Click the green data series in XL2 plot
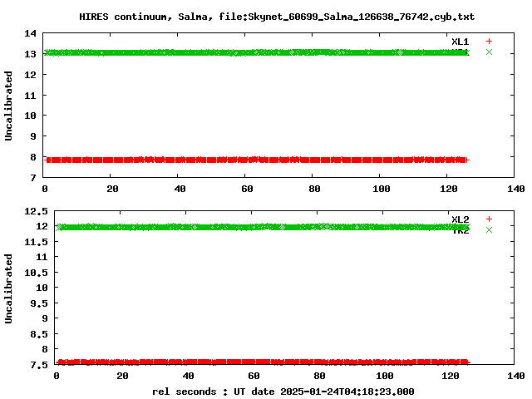This screenshot has width=532, height=399. point(263,227)
